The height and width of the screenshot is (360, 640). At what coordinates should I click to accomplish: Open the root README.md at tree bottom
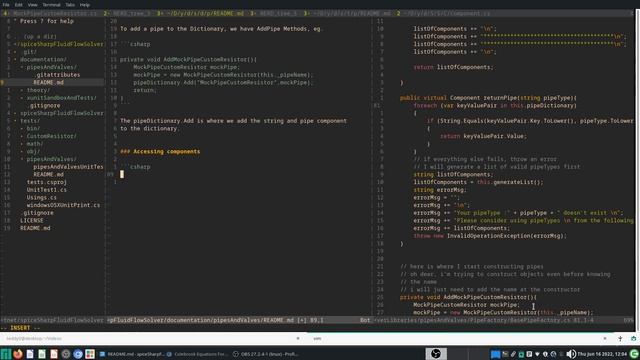coord(35,228)
